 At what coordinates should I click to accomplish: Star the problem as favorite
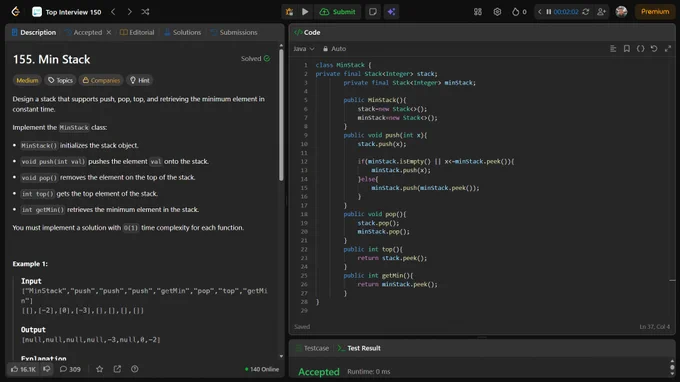coord(99,369)
